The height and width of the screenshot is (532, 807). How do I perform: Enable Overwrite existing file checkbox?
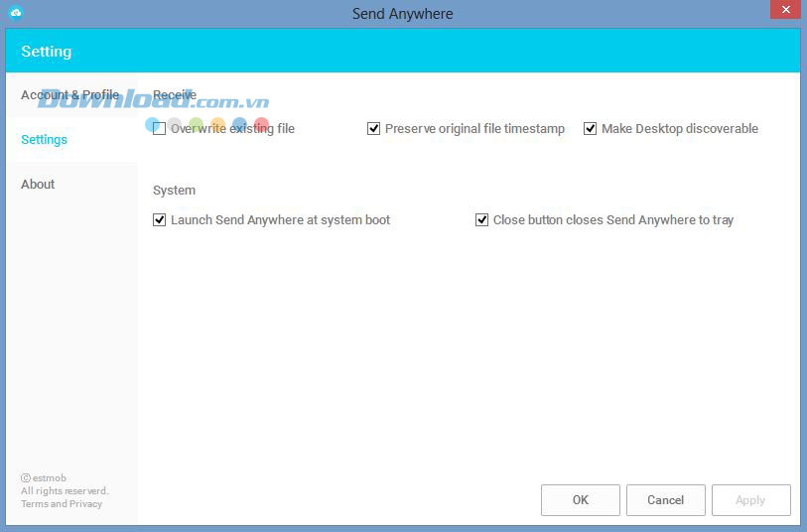159,129
